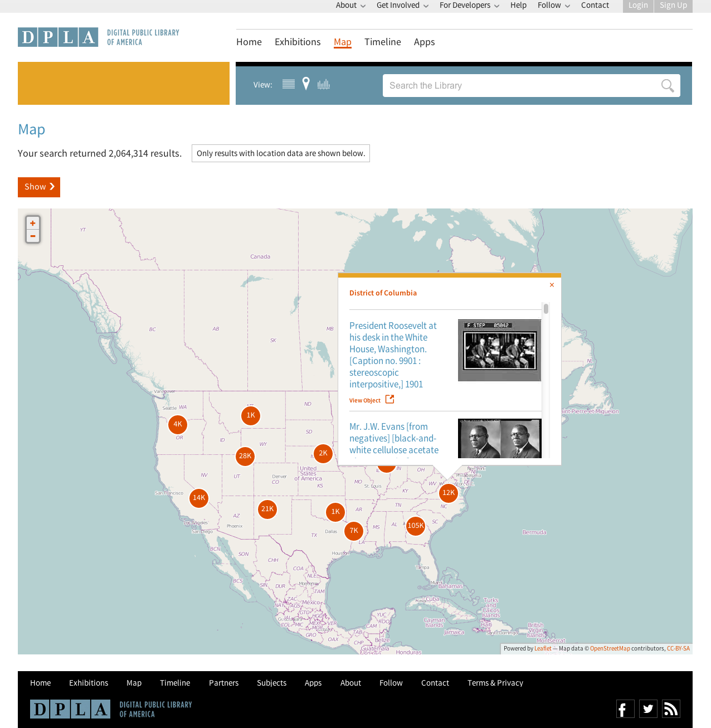This screenshot has height=728, width=711.
Task: Open DPLA Facebook page icon
Action: pos(625,708)
